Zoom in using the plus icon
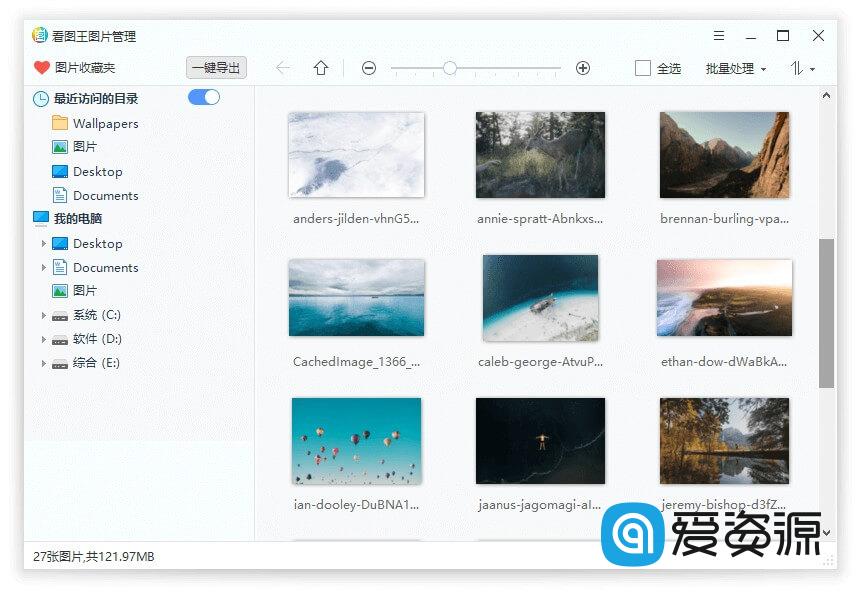 click(x=582, y=68)
